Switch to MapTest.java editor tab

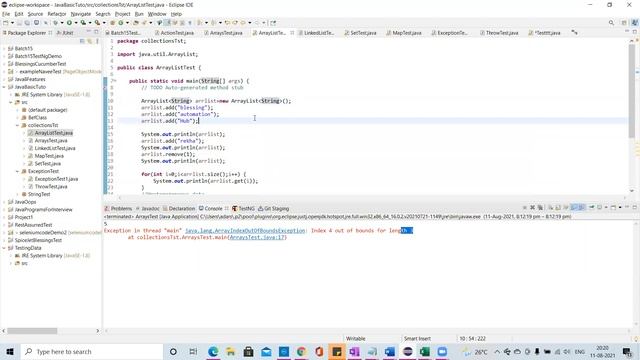click(x=404, y=33)
